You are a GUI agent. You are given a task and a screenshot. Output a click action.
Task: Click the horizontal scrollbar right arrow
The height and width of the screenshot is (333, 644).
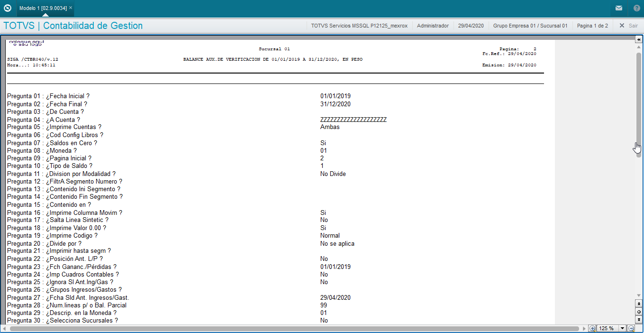[584, 328]
